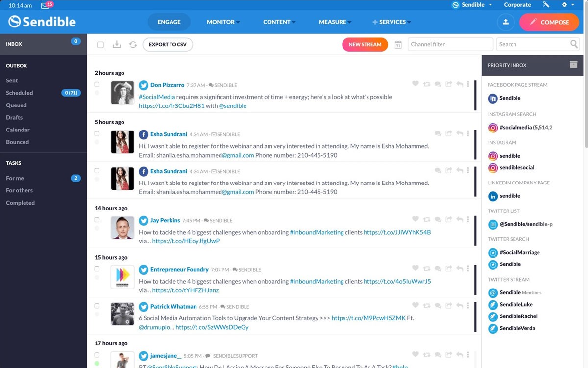Tick the select-all checkbox in the inbox toolbar

[x=100, y=45]
